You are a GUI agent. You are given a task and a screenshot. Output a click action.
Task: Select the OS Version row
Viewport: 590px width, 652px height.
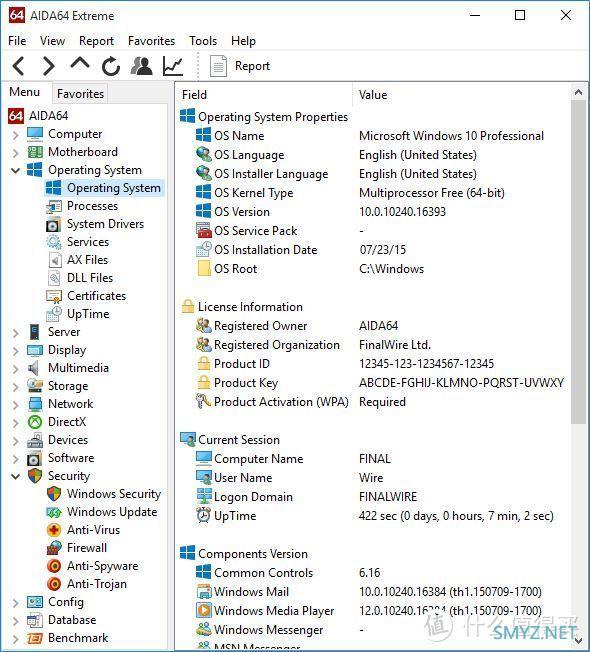coord(374,212)
